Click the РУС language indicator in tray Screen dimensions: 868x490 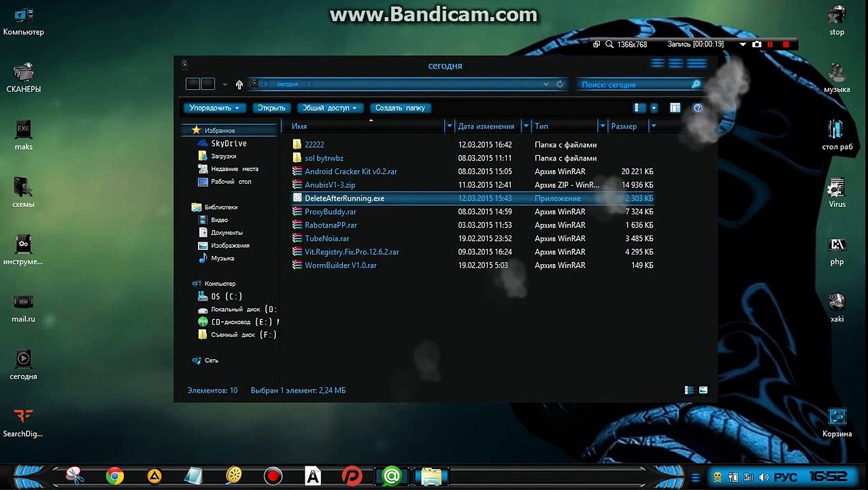click(786, 477)
